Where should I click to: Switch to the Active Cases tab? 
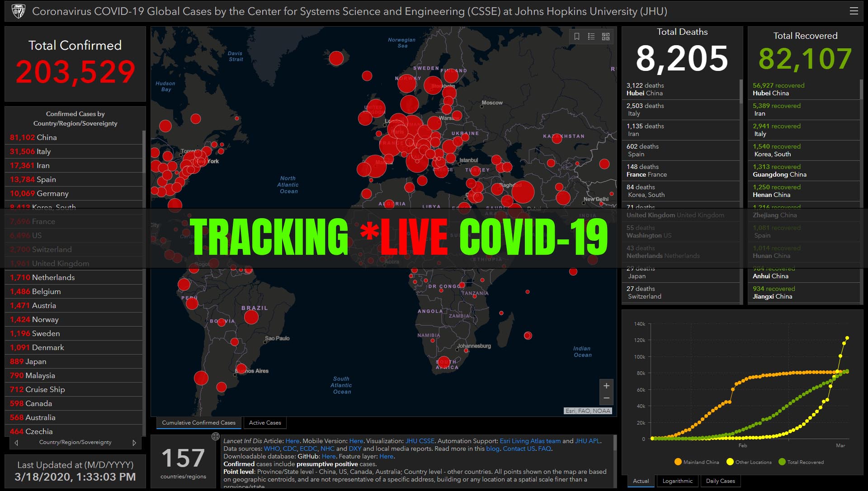tap(265, 423)
